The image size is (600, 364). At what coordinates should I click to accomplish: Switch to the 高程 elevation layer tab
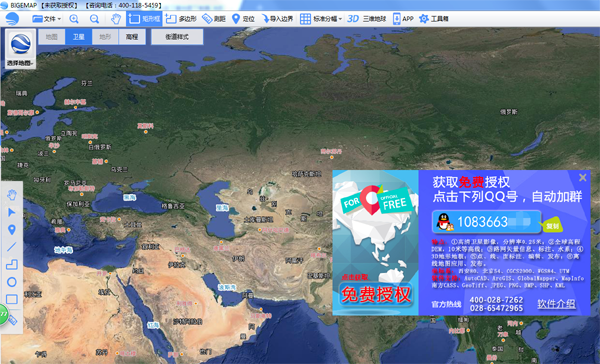point(132,37)
